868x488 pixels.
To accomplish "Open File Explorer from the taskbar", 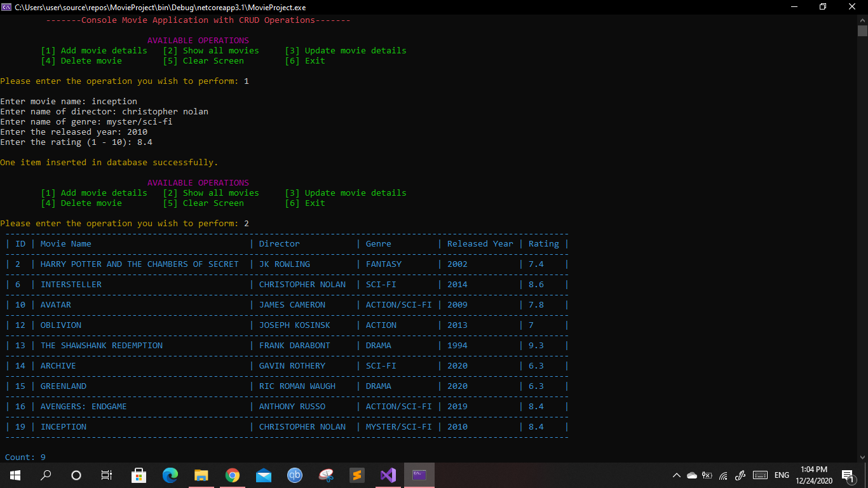I will [x=201, y=475].
